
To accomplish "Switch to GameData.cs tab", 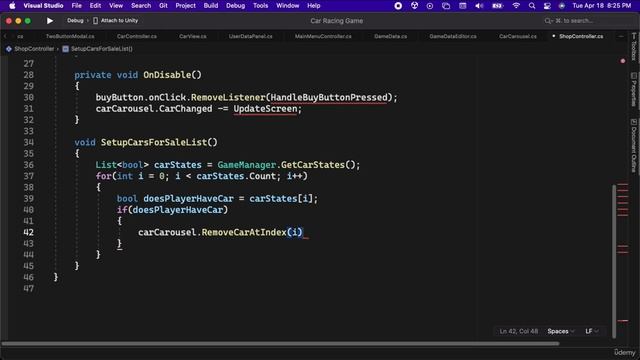I will pos(391,36).
